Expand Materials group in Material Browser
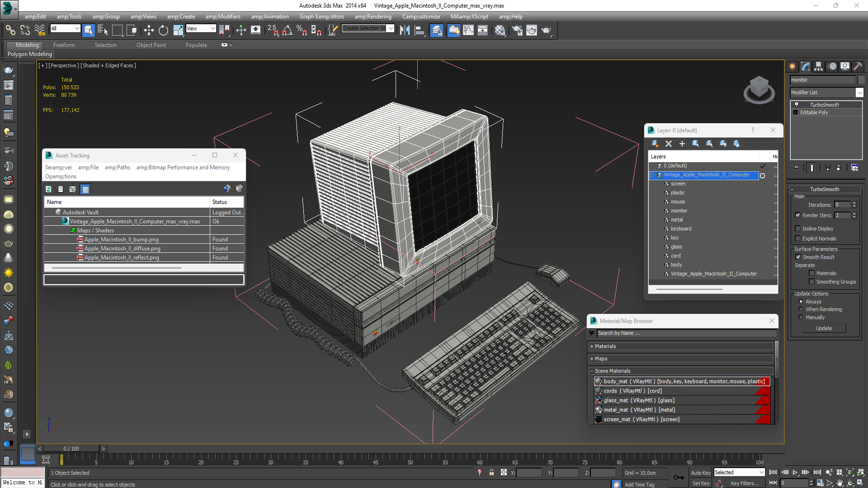 [x=591, y=347]
